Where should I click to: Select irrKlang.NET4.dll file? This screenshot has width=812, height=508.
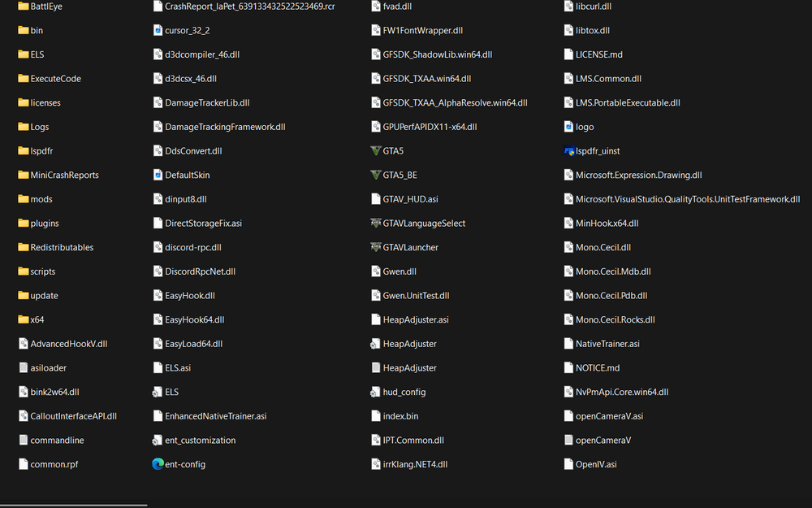(x=409, y=464)
